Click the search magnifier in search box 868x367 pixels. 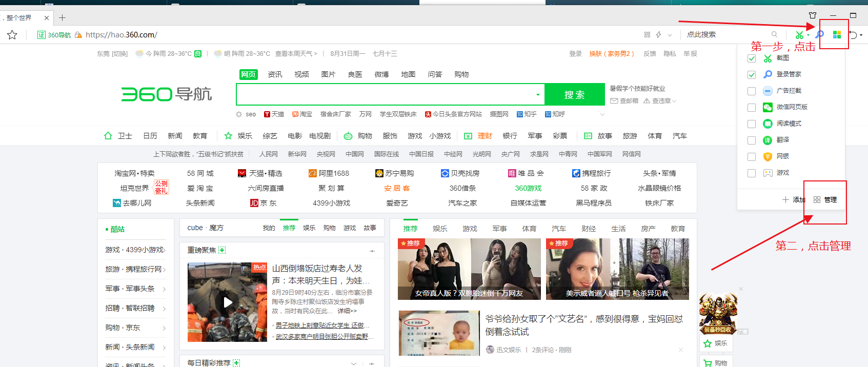774,34
